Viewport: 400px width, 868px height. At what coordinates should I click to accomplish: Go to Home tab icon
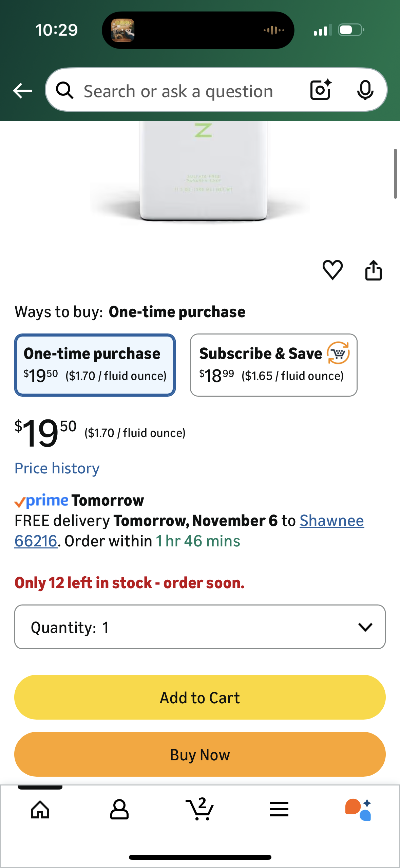[x=40, y=810]
